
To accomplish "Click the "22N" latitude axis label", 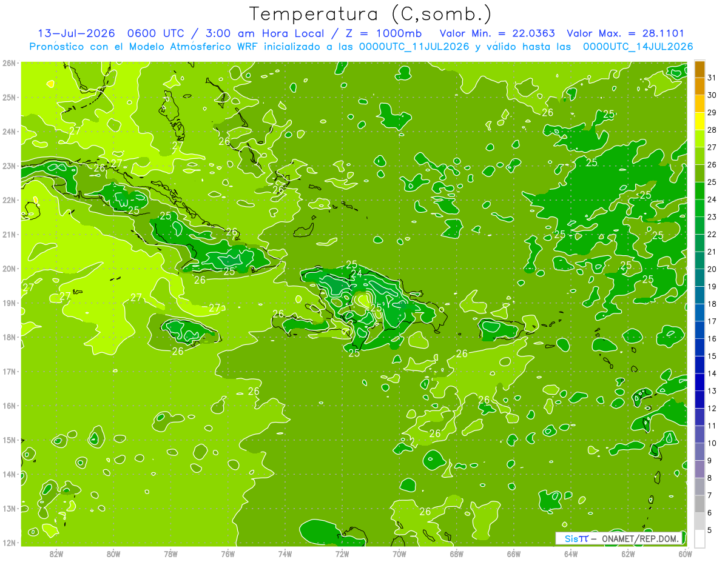I will [9, 200].
